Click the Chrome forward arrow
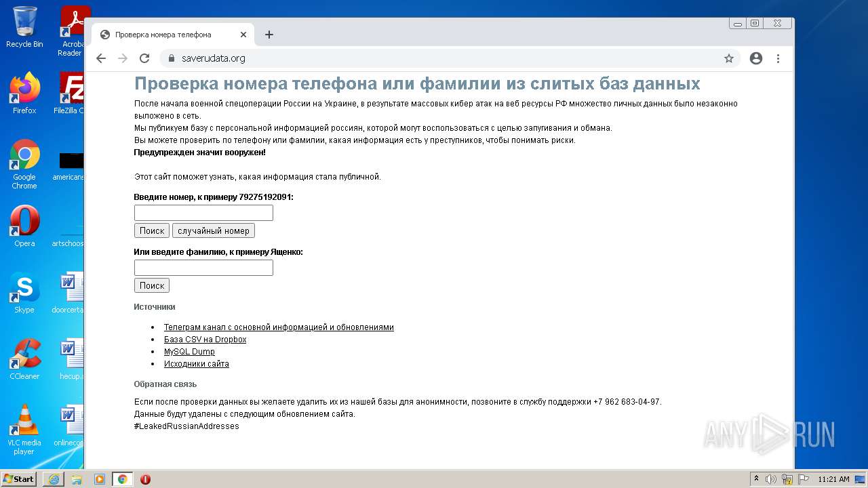 pos(123,58)
